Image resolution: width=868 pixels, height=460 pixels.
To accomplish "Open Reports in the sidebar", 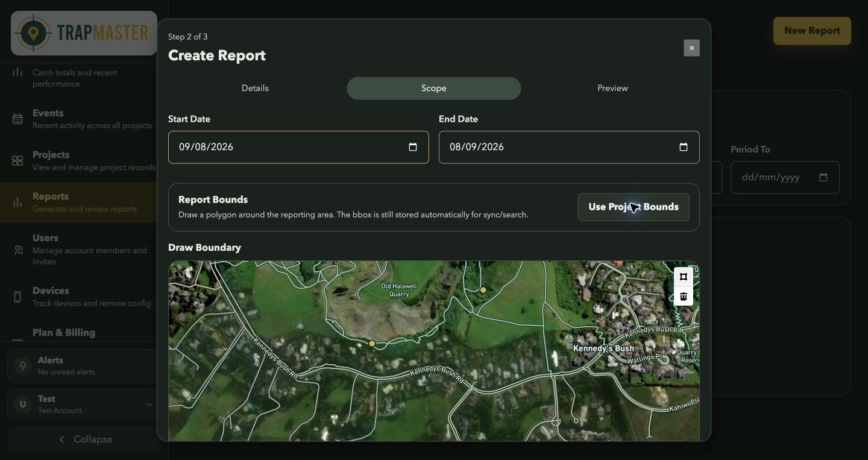I will coord(84,202).
